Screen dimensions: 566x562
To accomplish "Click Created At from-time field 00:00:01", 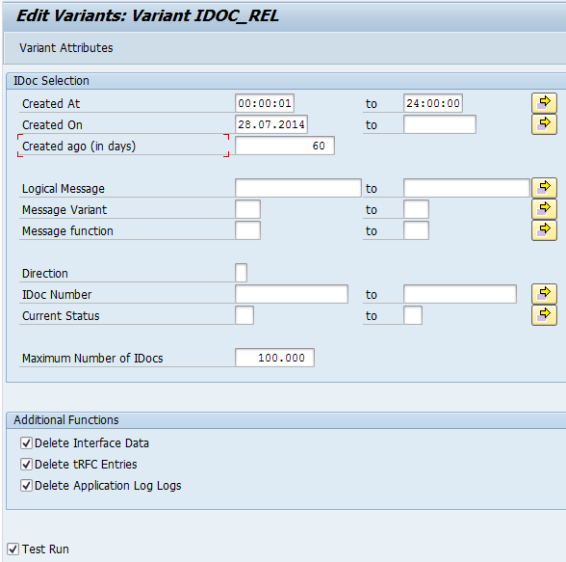I will click(265, 103).
